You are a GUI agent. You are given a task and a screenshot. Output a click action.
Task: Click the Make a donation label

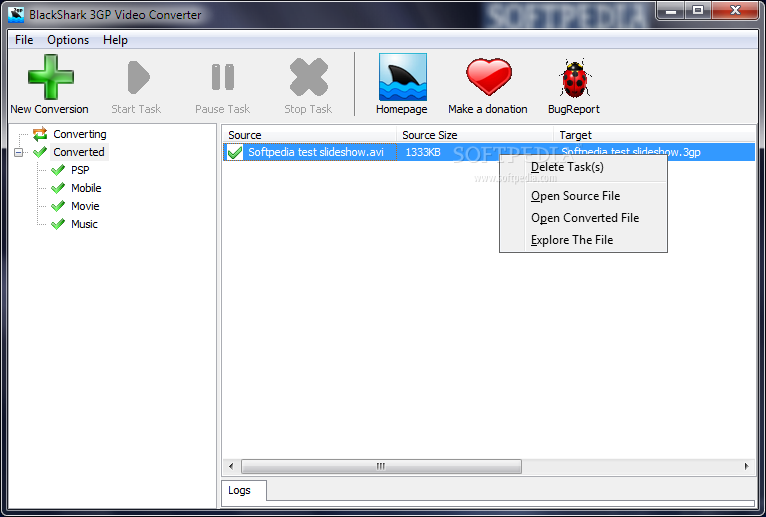(x=488, y=109)
